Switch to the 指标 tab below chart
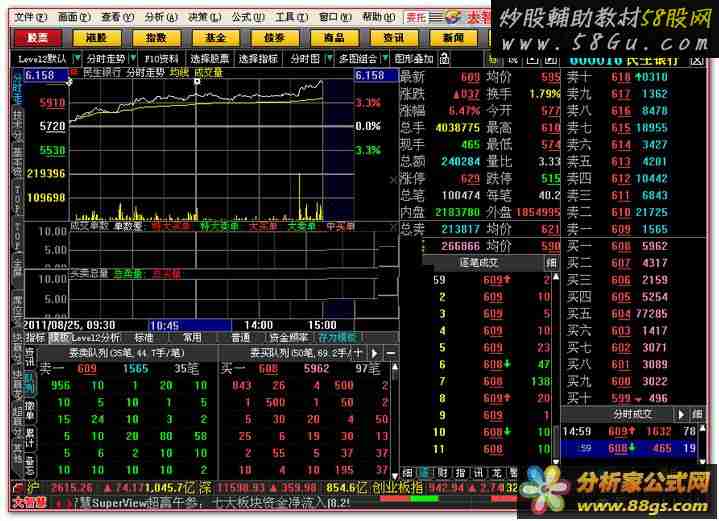 pyautogui.click(x=35, y=338)
